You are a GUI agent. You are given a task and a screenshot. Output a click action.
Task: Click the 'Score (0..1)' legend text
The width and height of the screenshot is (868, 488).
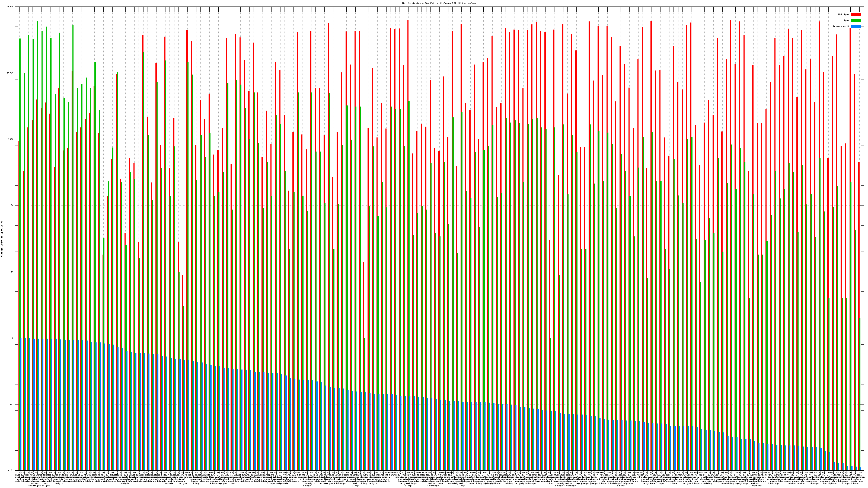(x=841, y=26)
